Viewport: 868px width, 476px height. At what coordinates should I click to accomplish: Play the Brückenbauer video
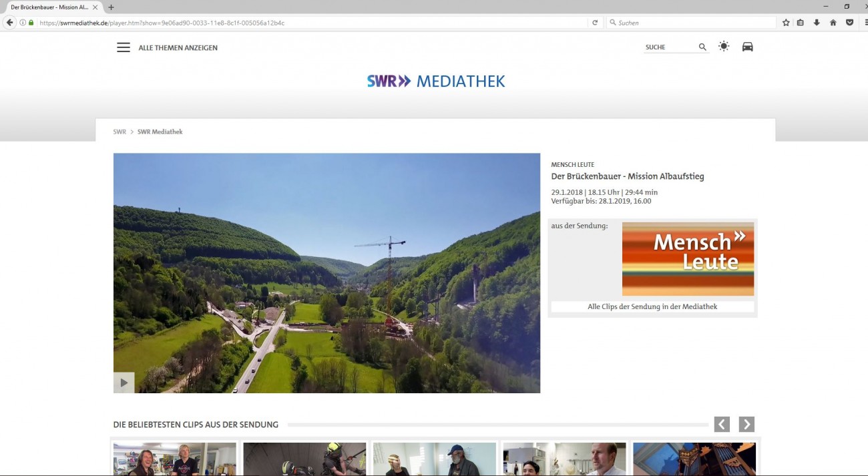point(124,383)
